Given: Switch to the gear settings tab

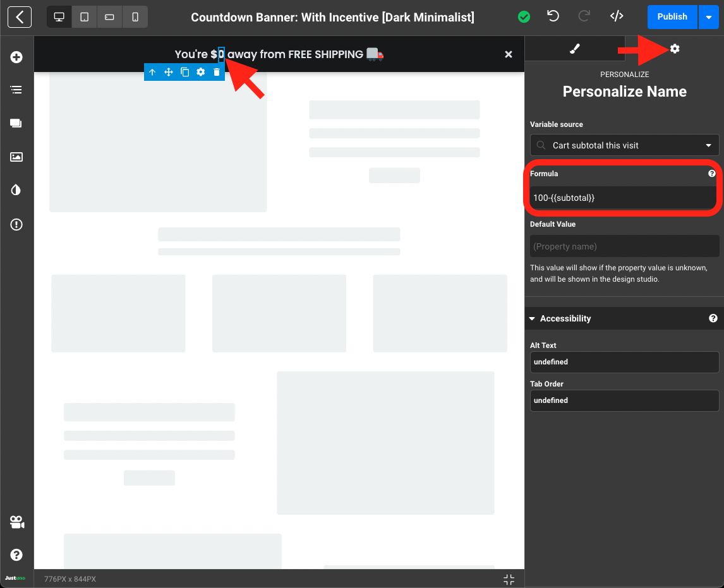Looking at the screenshot, I should [675, 49].
